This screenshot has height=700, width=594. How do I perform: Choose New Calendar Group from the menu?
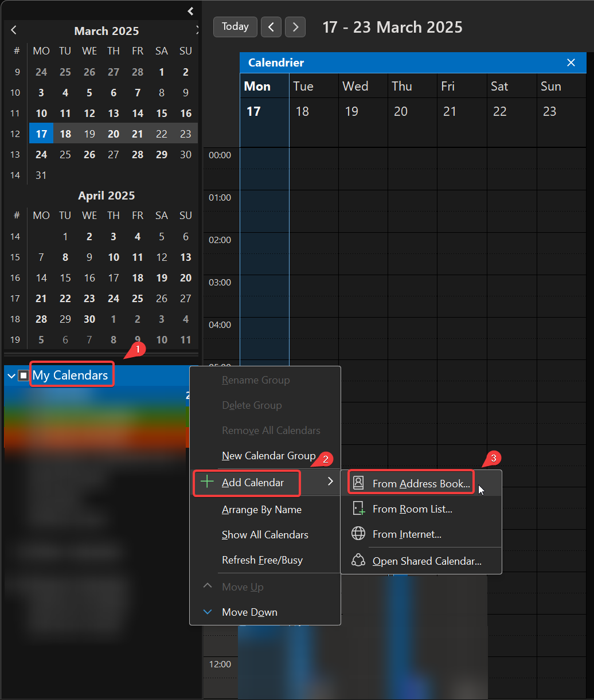point(268,455)
